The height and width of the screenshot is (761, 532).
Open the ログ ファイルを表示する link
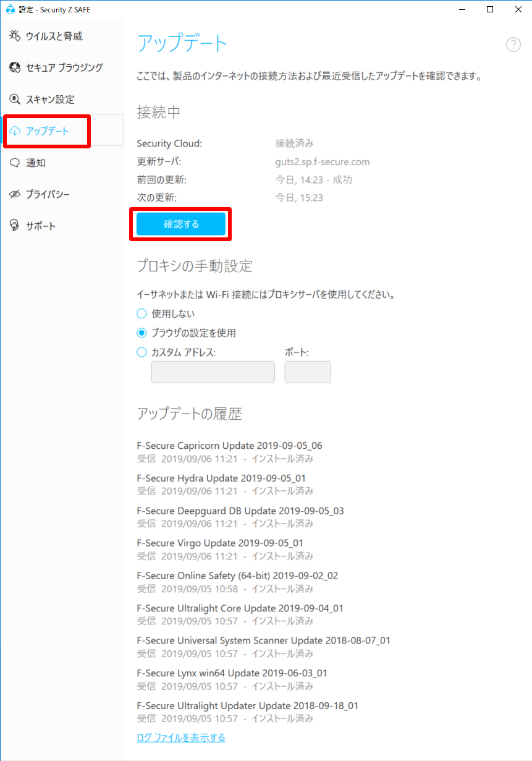180,738
